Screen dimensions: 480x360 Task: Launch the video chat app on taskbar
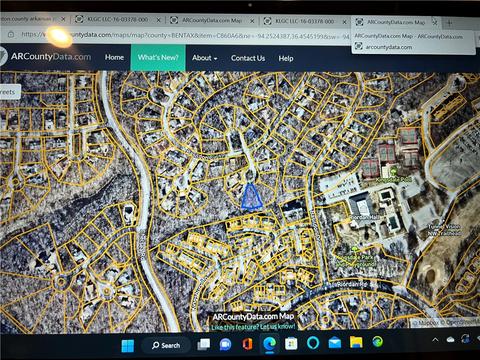pyautogui.click(x=226, y=345)
